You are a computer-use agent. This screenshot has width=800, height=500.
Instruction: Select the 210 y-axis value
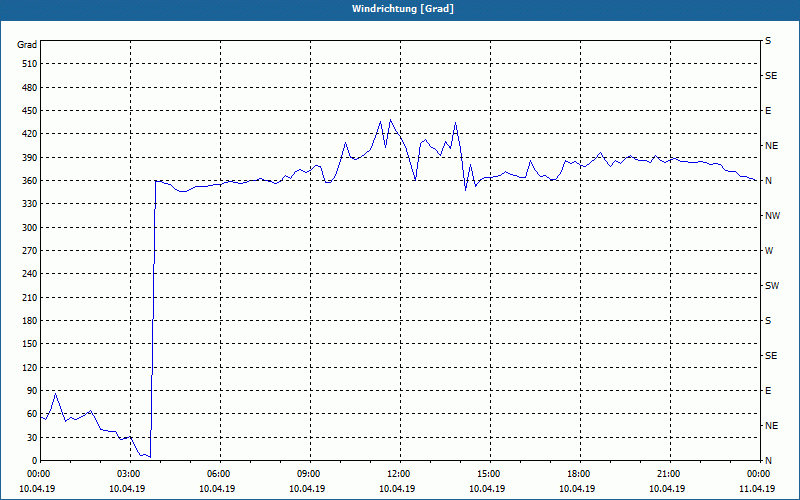(30, 297)
